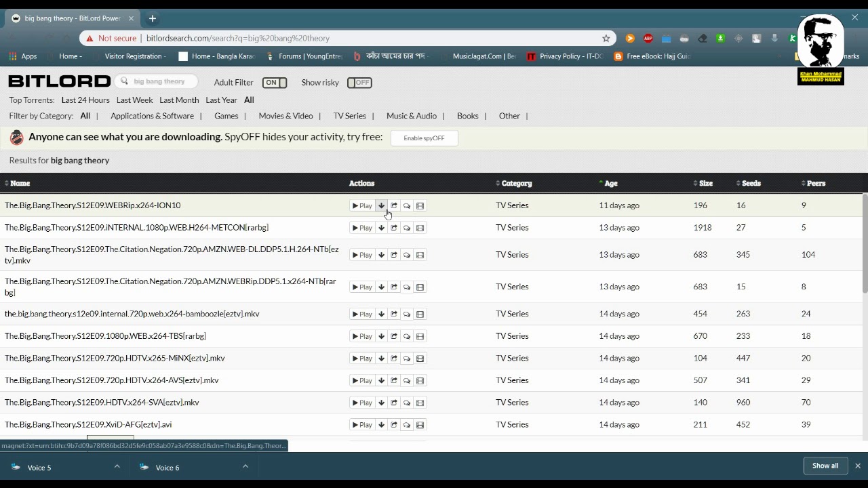The height and width of the screenshot is (488, 868).
Task: Click the browser address bar URL
Action: (x=238, y=39)
